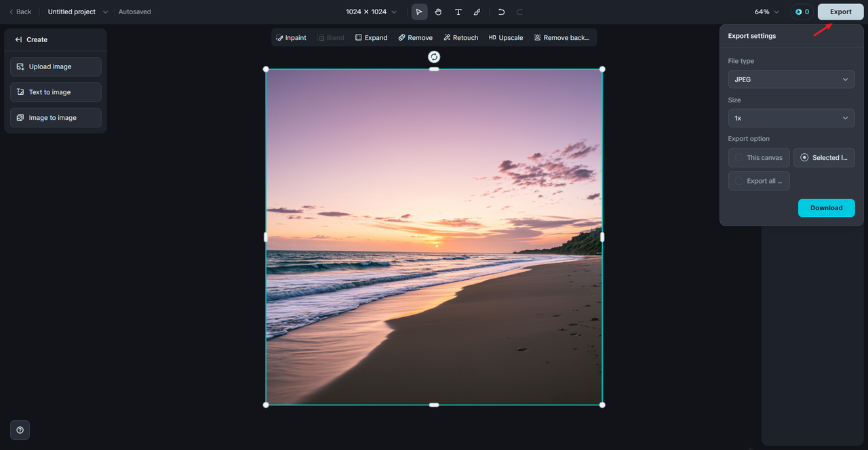Expand the Size dropdown set to 1x
Viewport: 868px width, 450px height.
coord(791,118)
